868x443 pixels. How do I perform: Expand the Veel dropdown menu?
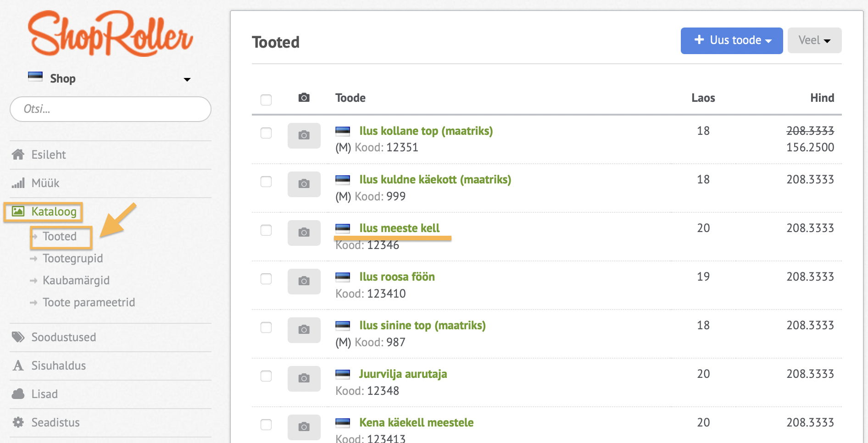[x=814, y=40]
